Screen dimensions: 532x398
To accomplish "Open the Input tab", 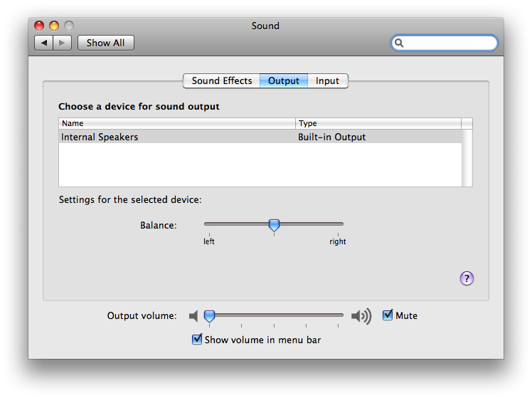I will tap(327, 80).
